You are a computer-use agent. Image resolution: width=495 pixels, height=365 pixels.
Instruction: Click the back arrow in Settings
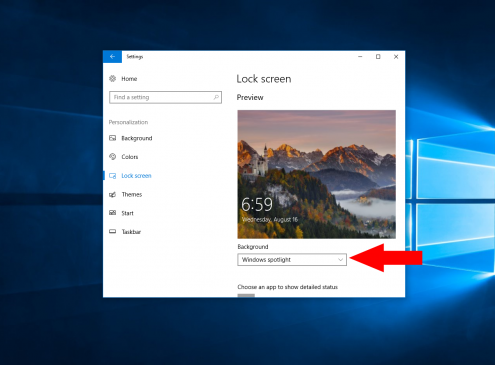[x=112, y=57]
